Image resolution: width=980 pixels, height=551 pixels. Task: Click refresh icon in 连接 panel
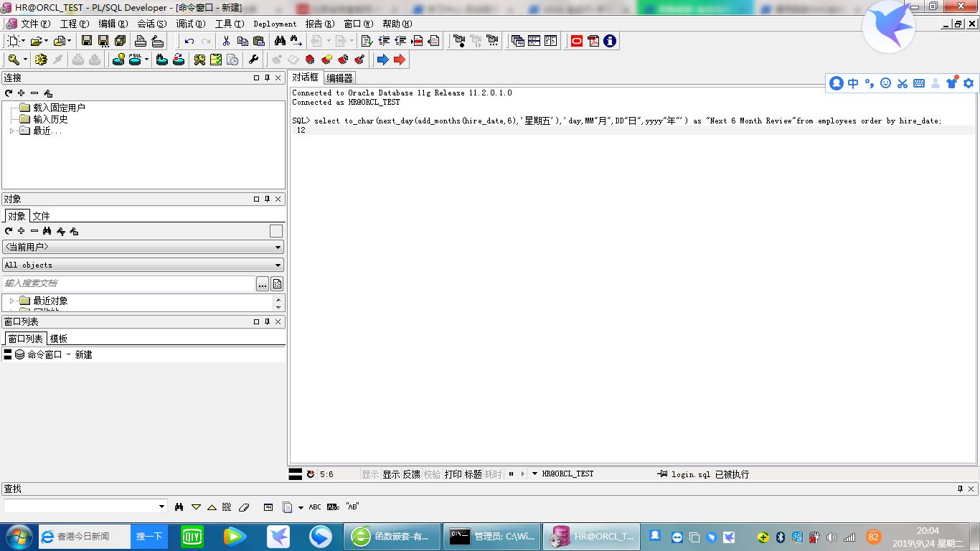(9, 93)
